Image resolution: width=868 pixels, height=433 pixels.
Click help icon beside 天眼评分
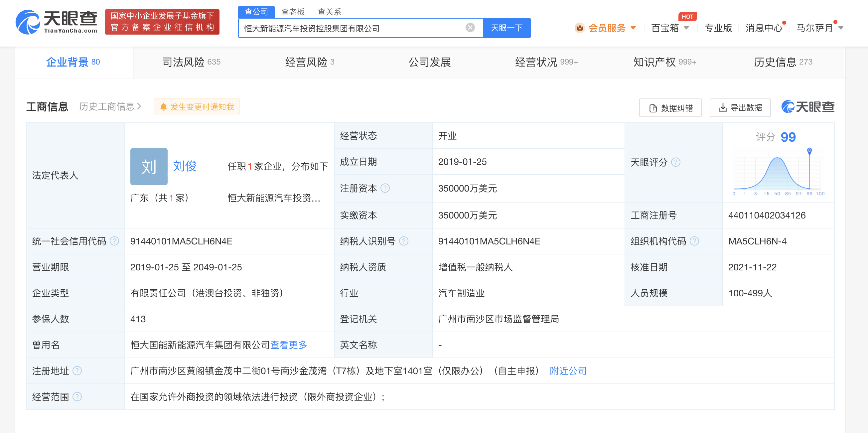(675, 162)
